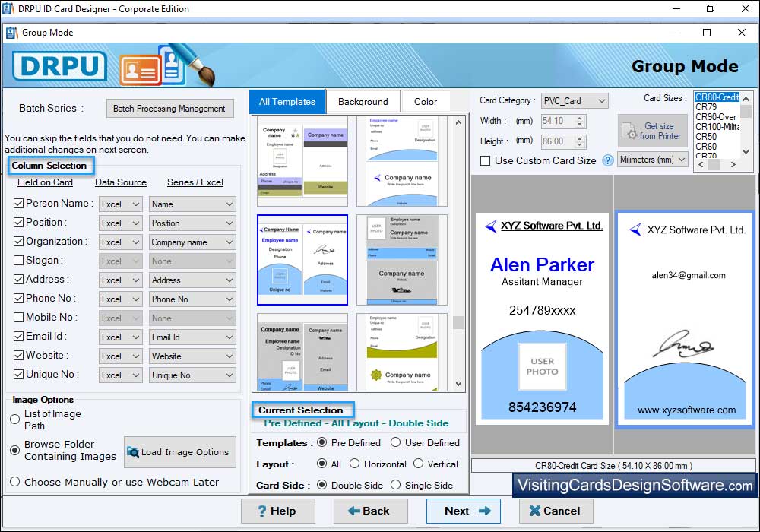The width and height of the screenshot is (760, 532).
Task: Open the Card Category PVC_Card dropdown
Action: [575, 101]
